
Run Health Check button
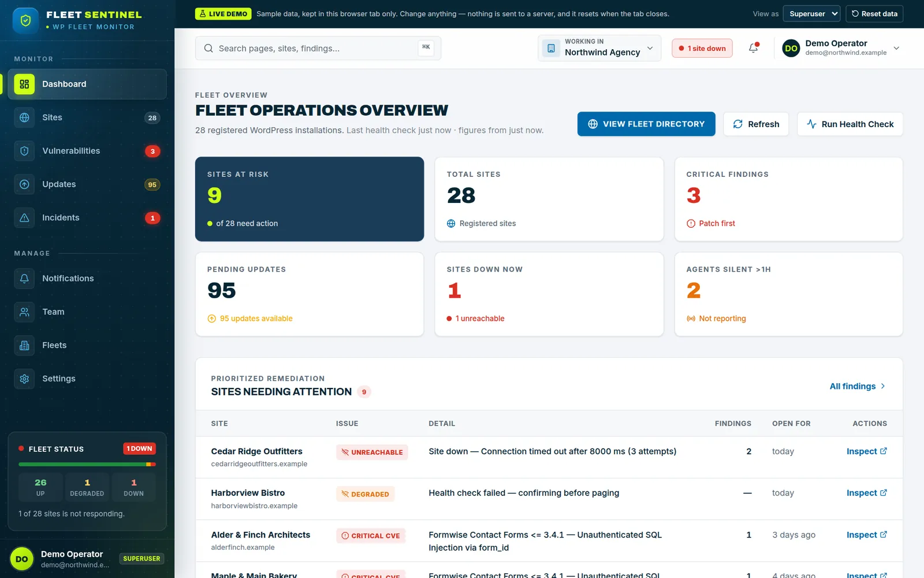850,124
